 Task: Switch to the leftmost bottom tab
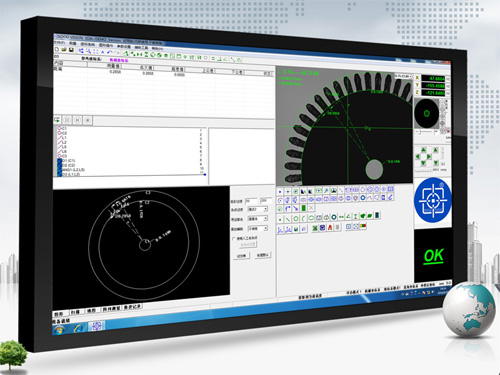[x=59, y=314]
